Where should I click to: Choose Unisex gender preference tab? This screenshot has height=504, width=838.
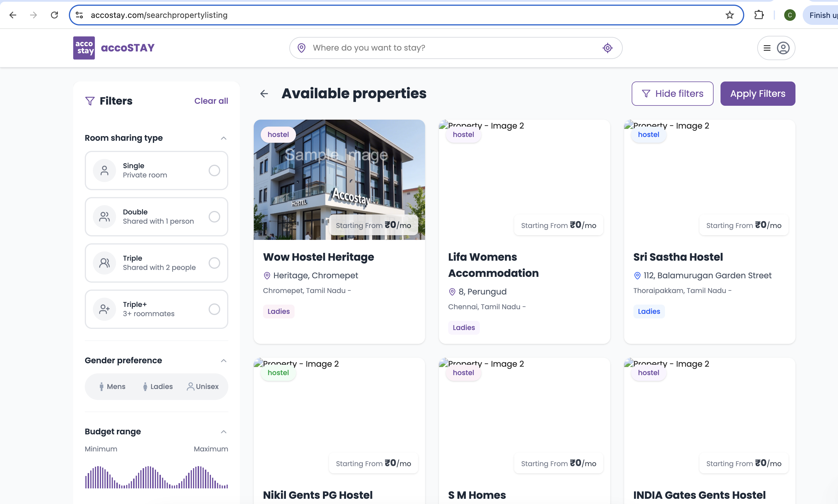pyautogui.click(x=203, y=386)
